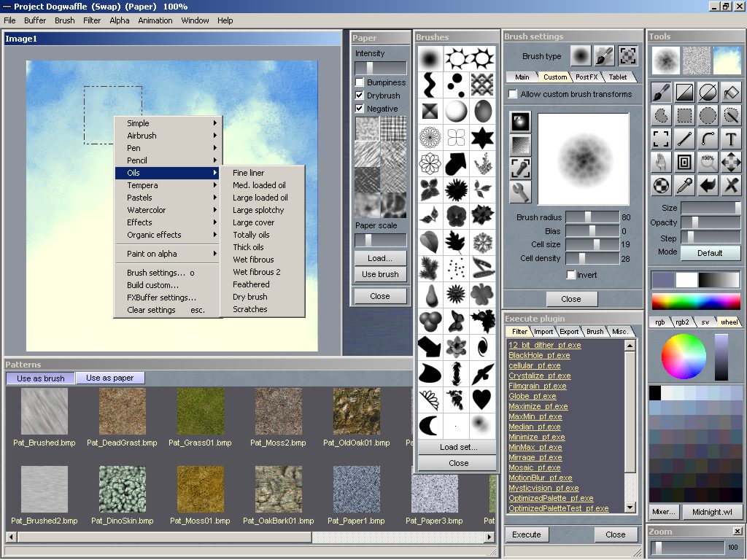The image size is (747, 560).
Task: Choose Thick oils from the Oils submenu
Action: 248,247
